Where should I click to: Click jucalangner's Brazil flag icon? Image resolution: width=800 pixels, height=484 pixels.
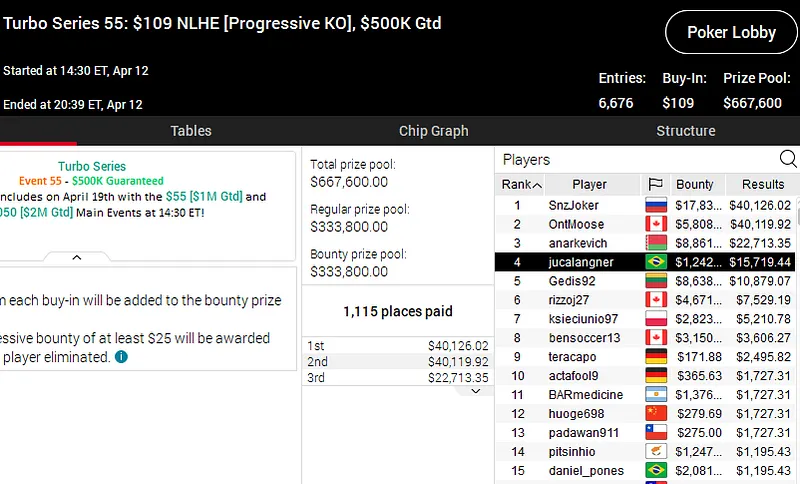point(655,262)
